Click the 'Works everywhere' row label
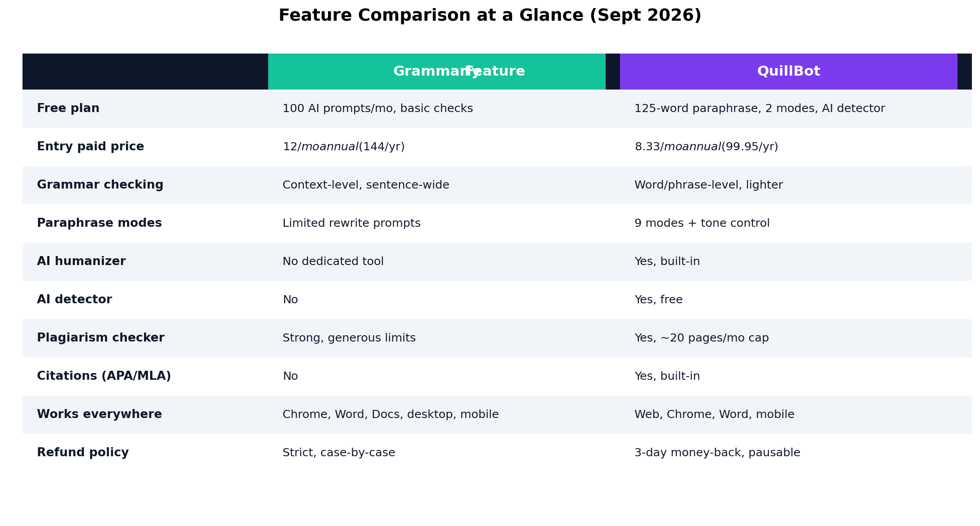980x526 pixels. pyautogui.click(x=99, y=414)
